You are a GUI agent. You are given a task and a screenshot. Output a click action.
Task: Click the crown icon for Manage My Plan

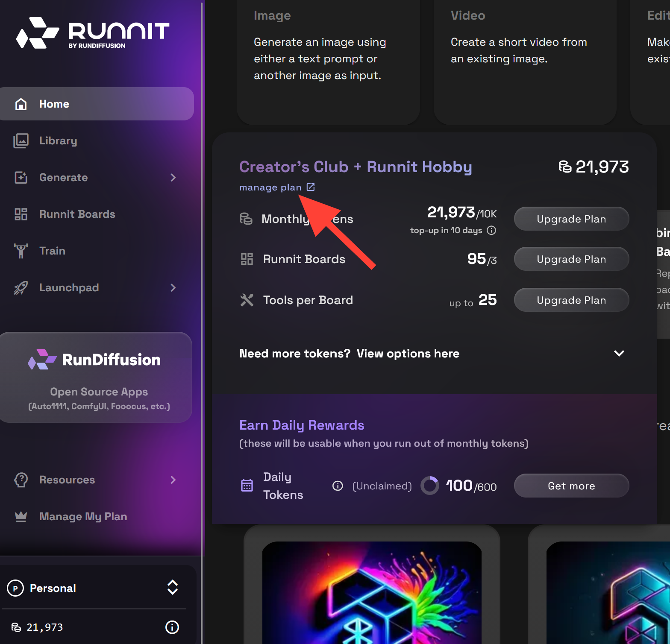pyautogui.click(x=21, y=516)
